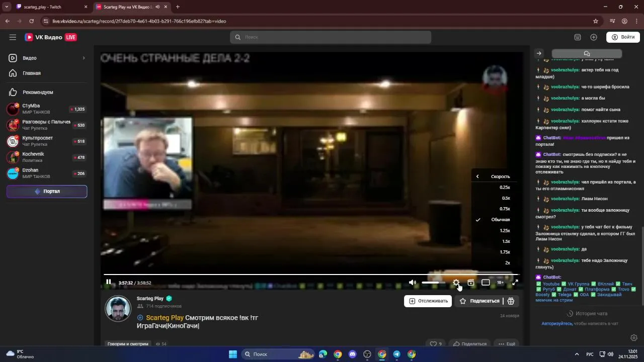644x362 pixels.
Task: Open Разговоры с Палычем channel
Action: [x=47, y=125]
